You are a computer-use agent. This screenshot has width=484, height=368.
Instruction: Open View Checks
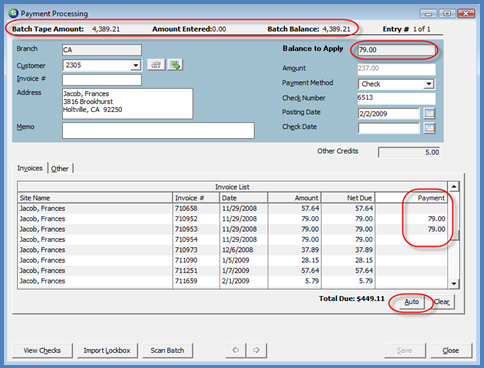[x=42, y=350]
